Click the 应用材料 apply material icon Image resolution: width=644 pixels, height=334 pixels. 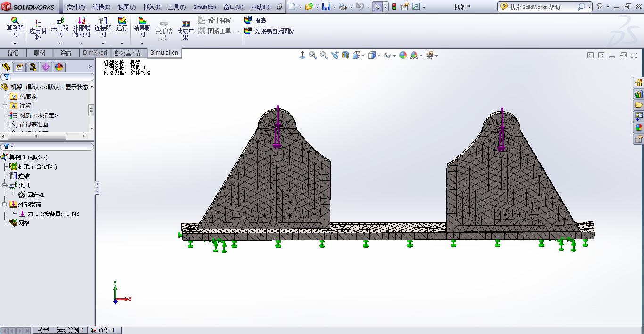38,30
